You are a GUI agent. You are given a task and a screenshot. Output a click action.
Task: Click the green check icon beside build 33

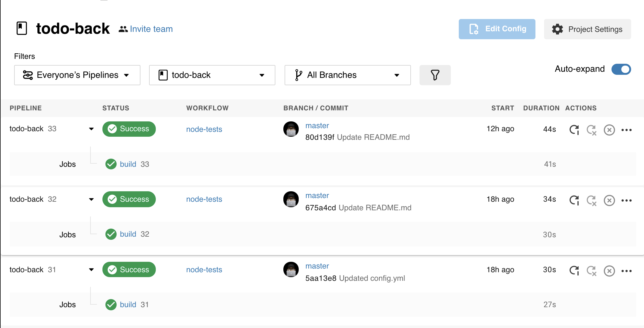pos(111,164)
